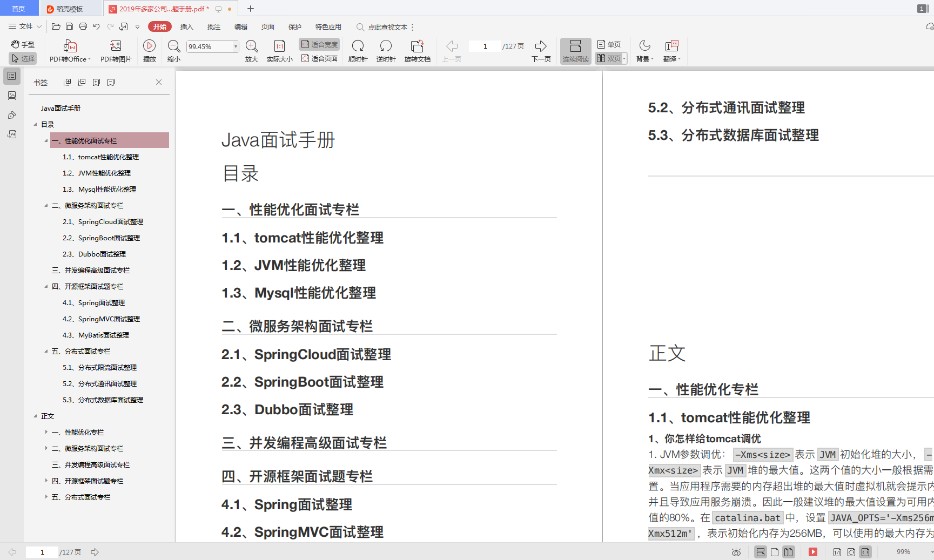The height and width of the screenshot is (560, 934).
Task: Rotate page counterclockwise (逆时针)
Action: pos(386,51)
